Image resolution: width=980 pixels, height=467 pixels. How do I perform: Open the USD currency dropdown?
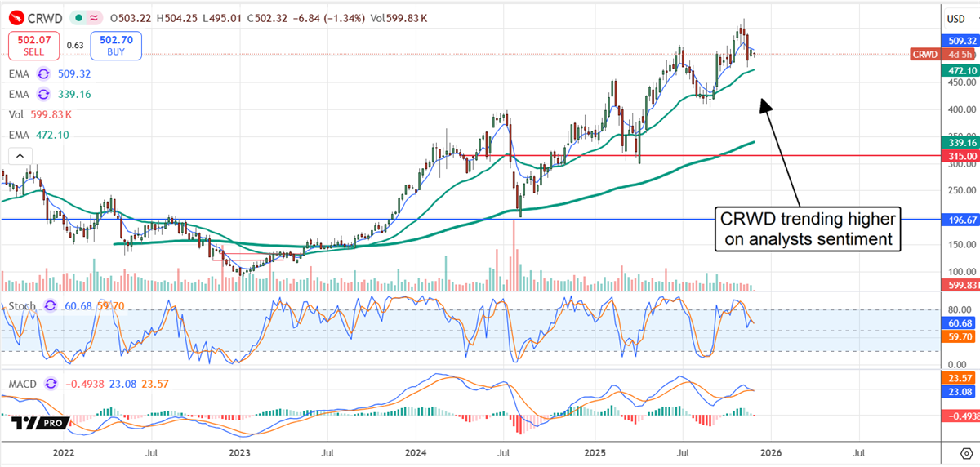click(955, 18)
